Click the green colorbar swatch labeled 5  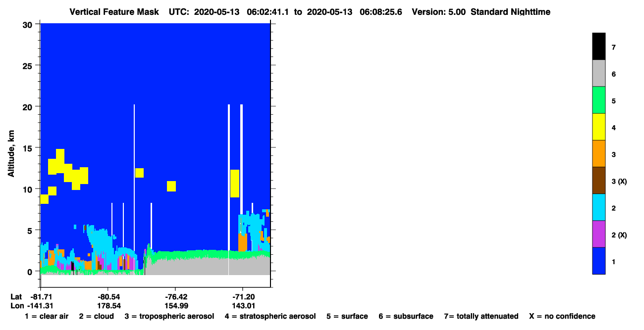coord(598,100)
